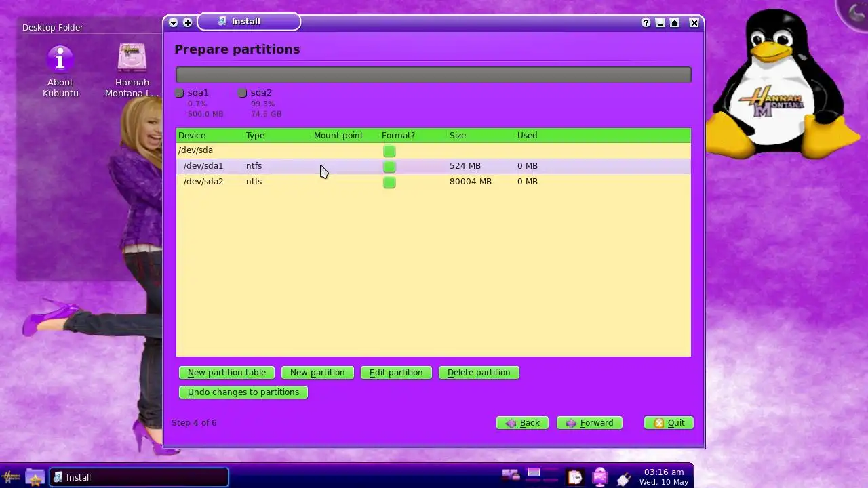Sort by the Used column header
Screen dimensions: 868x488
click(x=549, y=136)
